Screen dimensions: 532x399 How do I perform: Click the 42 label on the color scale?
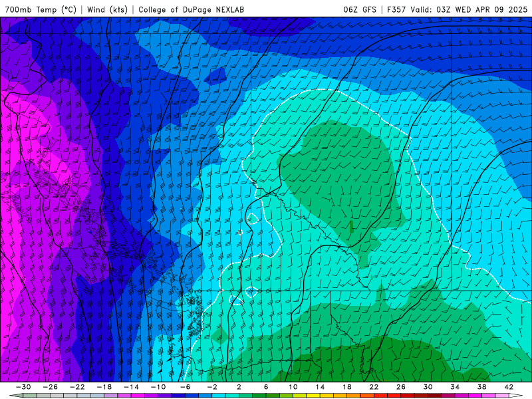[x=509, y=387]
